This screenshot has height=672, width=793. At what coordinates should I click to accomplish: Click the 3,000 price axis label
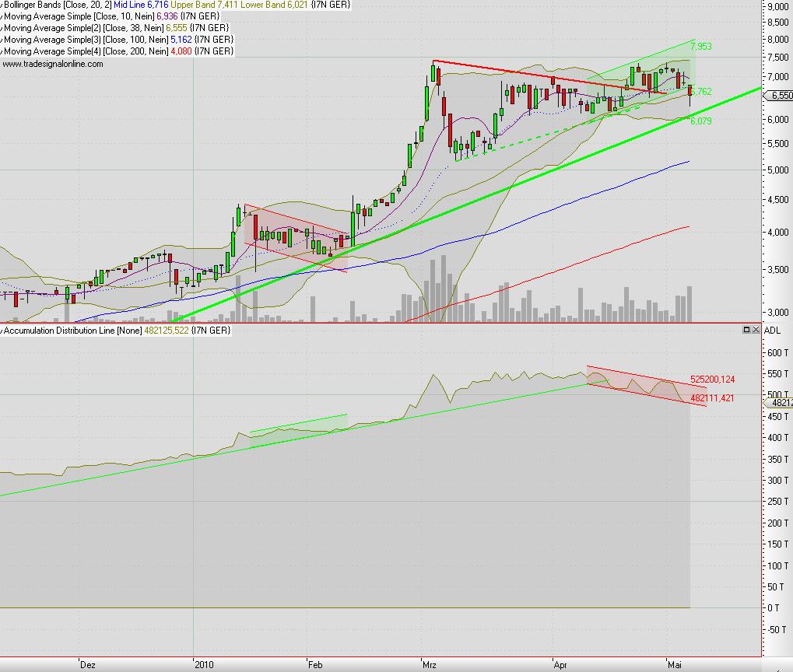(778, 313)
